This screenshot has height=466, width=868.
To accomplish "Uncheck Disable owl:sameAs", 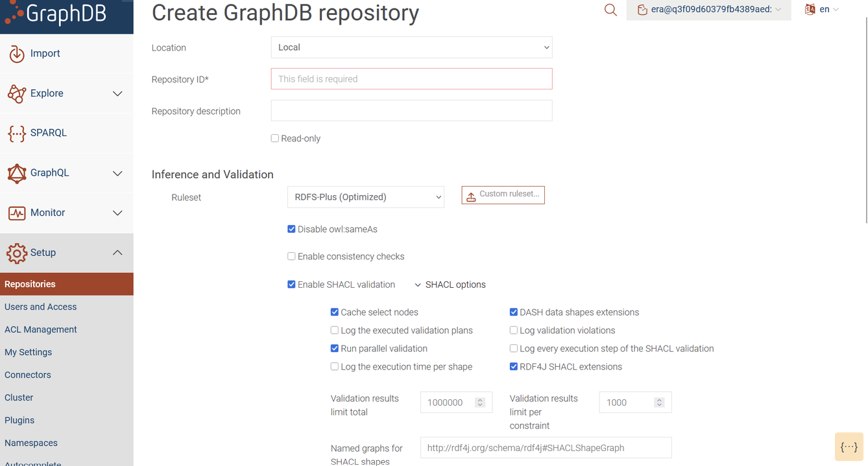I will pyautogui.click(x=291, y=229).
